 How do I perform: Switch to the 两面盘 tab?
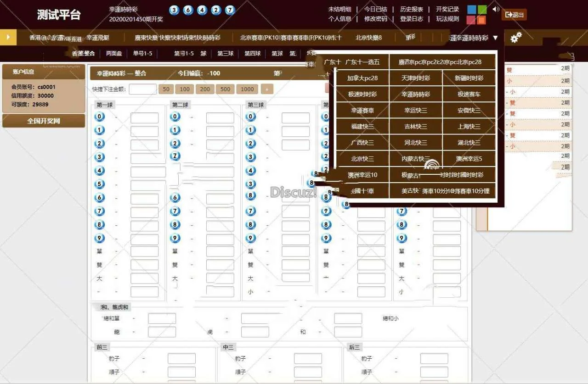click(114, 54)
